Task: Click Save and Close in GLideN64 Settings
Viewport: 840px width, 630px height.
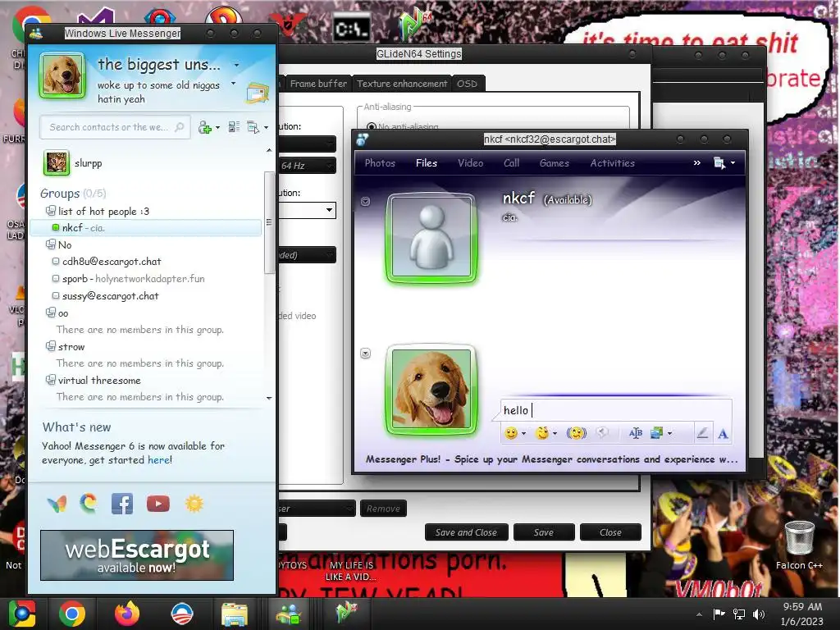Action: (x=466, y=532)
